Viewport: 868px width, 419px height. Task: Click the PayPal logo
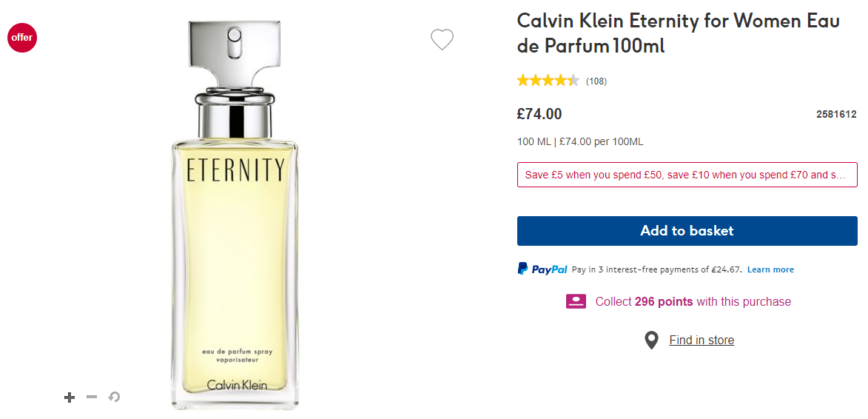click(x=542, y=269)
